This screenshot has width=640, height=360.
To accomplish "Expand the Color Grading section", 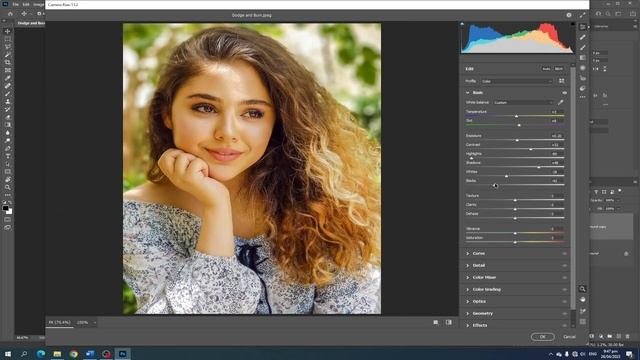I will [468, 290].
